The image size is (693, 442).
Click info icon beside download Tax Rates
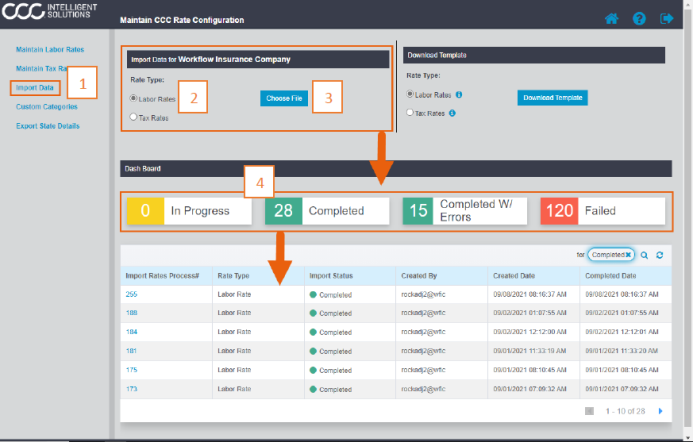[x=453, y=113]
